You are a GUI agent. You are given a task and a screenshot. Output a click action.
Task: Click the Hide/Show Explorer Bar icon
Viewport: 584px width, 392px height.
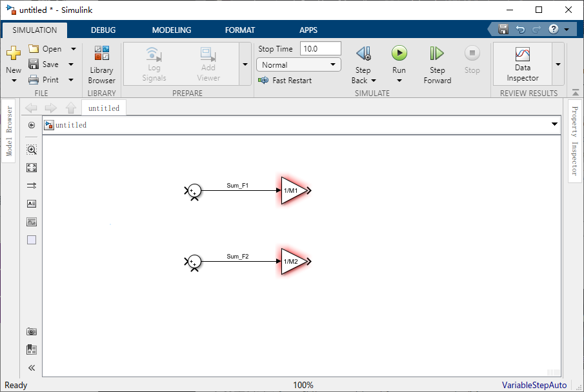pos(32,125)
